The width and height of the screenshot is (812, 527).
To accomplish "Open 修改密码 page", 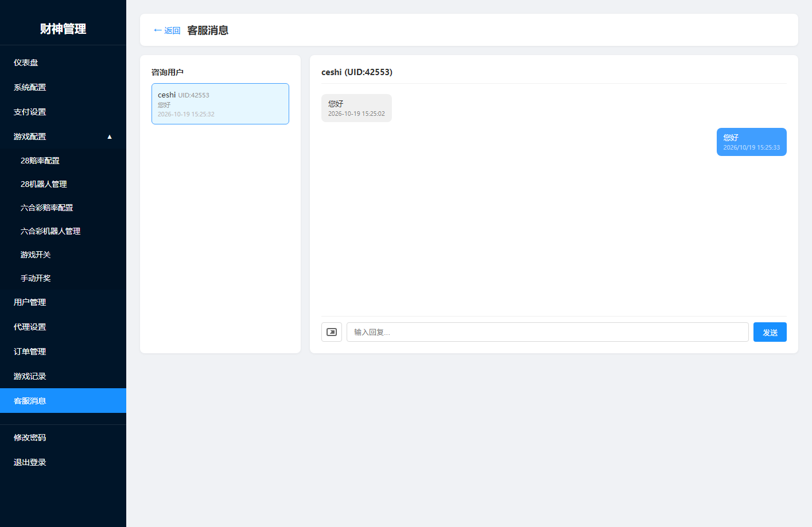I will [63, 438].
